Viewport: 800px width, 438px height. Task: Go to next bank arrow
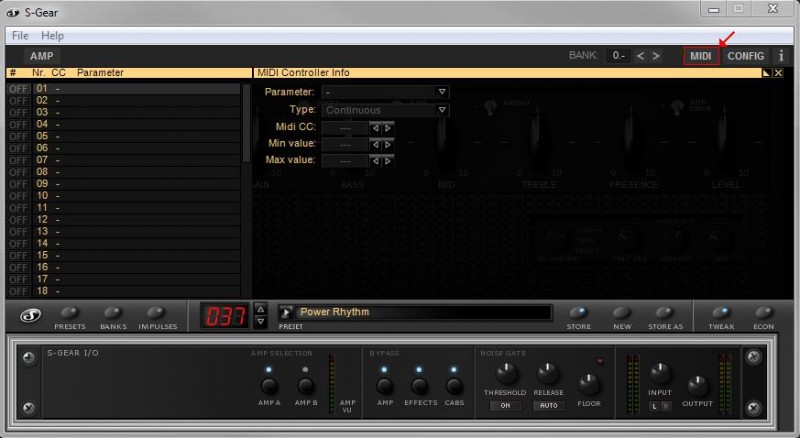(656, 56)
